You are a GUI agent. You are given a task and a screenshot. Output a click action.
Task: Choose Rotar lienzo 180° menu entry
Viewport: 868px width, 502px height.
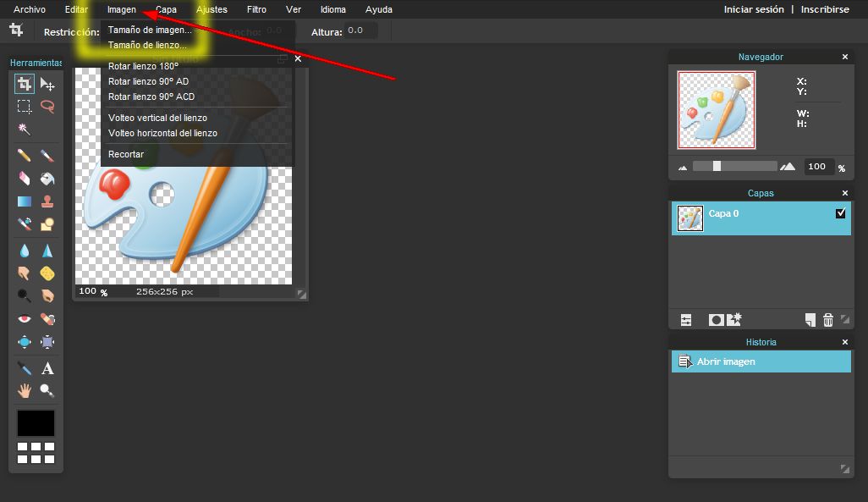coord(143,66)
